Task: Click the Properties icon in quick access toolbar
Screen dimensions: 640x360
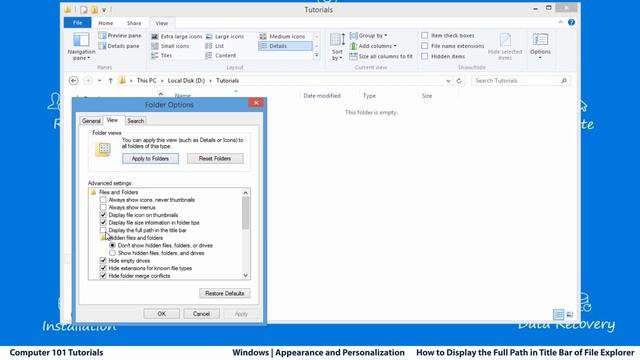Action: (84, 9)
